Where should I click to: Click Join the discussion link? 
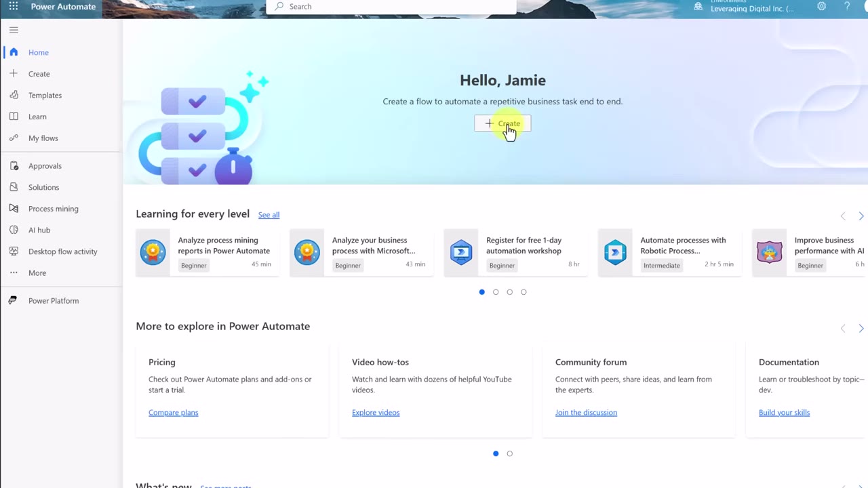tap(586, 412)
